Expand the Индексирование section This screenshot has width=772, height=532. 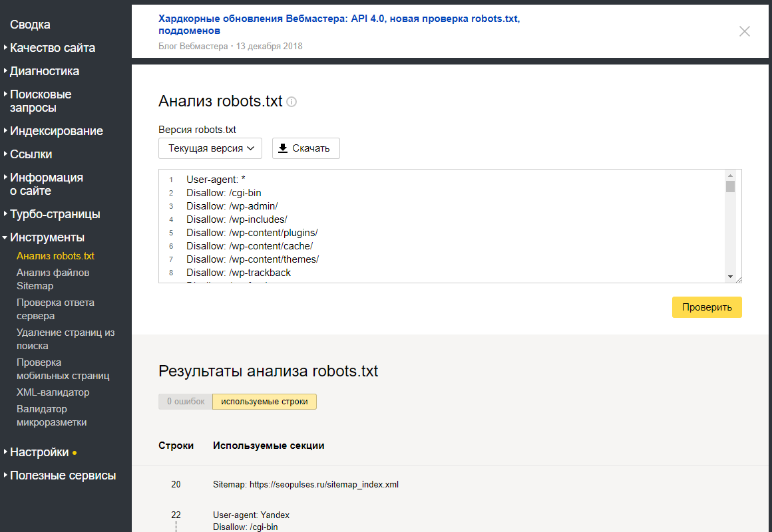pyautogui.click(x=56, y=131)
